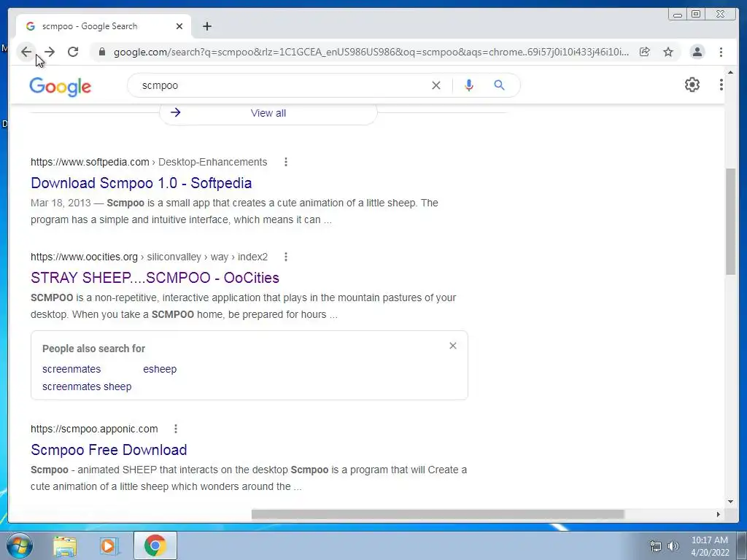The width and height of the screenshot is (747, 560).
Task: Open the Chrome three-dot menu
Action: tap(721, 52)
